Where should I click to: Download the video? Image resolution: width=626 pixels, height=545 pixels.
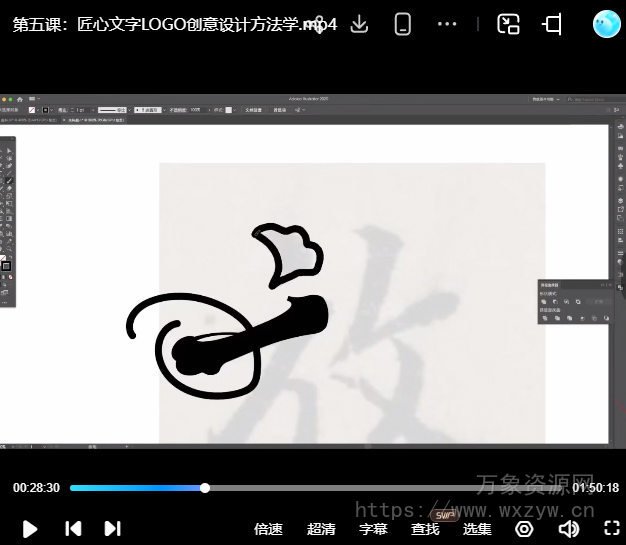coord(360,25)
